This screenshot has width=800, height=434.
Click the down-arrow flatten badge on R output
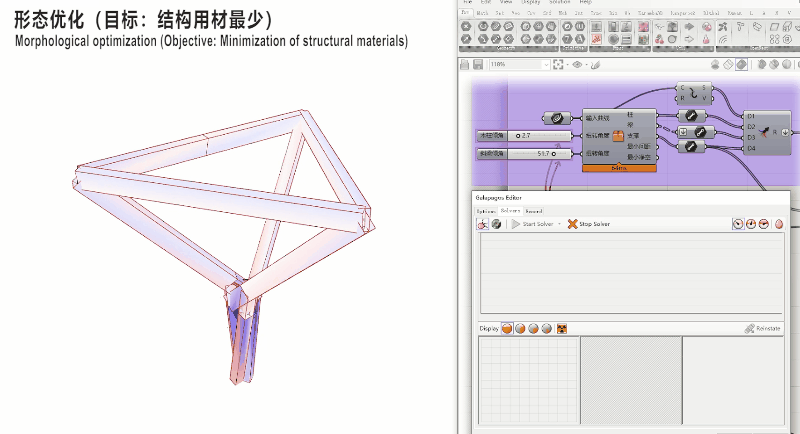point(785,133)
